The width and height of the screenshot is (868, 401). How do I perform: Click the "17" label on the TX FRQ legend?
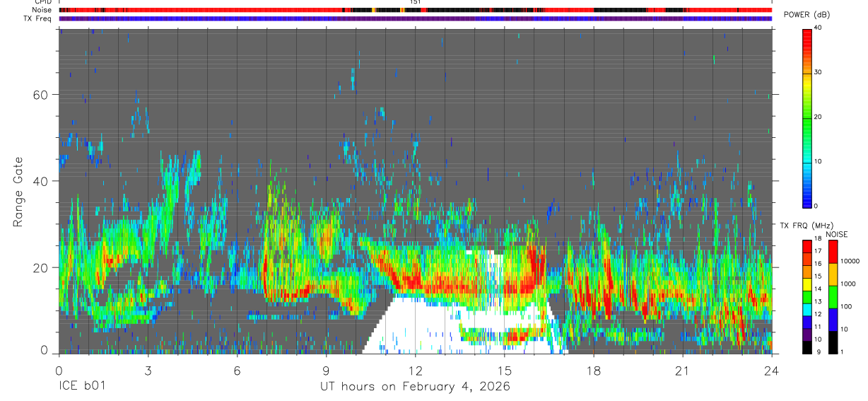click(x=818, y=251)
